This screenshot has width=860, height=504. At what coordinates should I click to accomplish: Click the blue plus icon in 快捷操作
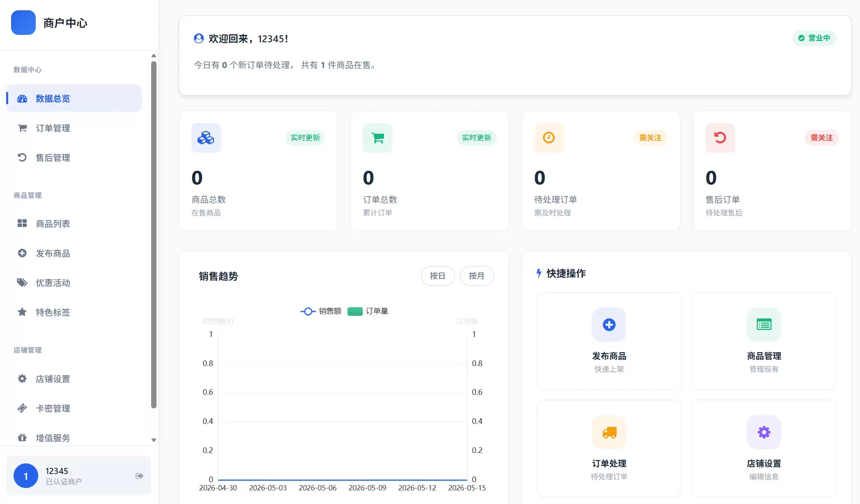(609, 325)
